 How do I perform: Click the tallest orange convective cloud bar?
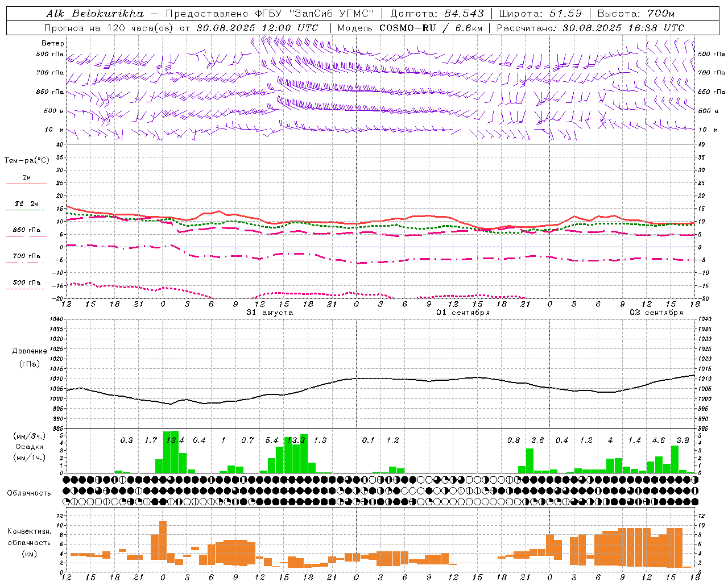pos(163,540)
